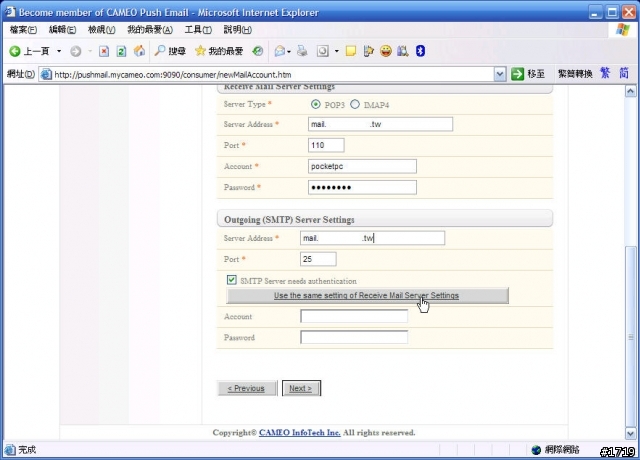Open the Back history dropdown arrow
The image size is (640, 460).
coord(59,51)
